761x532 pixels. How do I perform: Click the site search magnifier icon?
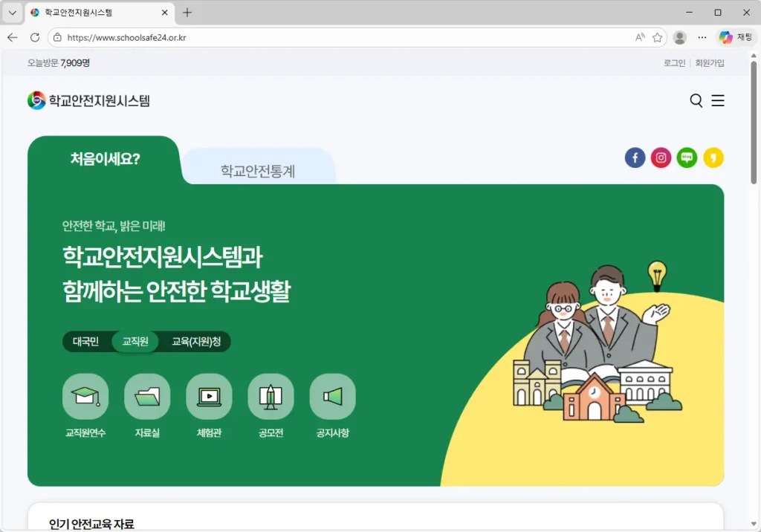tap(696, 101)
